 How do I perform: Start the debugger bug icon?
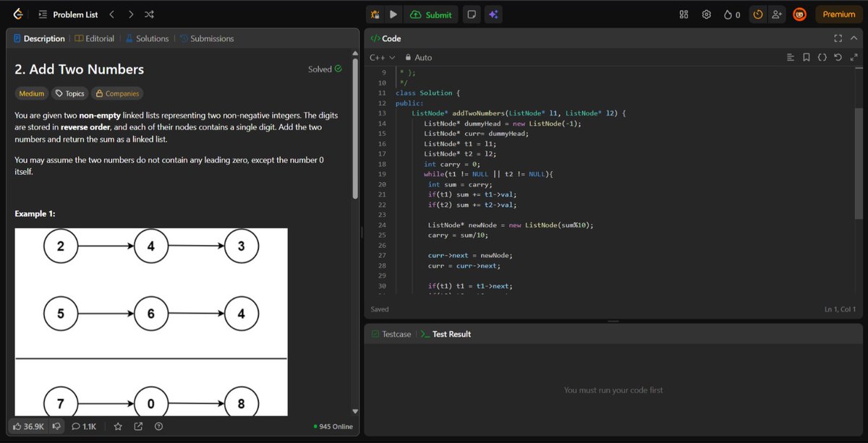tap(375, 14)
